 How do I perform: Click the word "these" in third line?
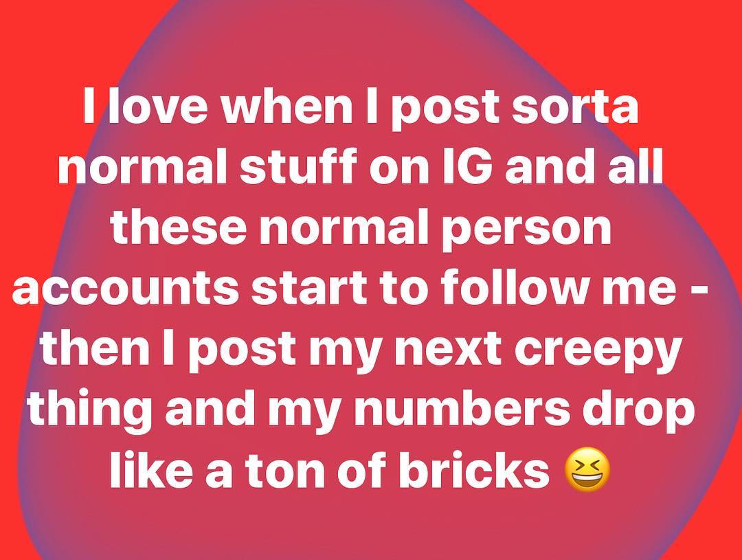(x=179, y=227)
